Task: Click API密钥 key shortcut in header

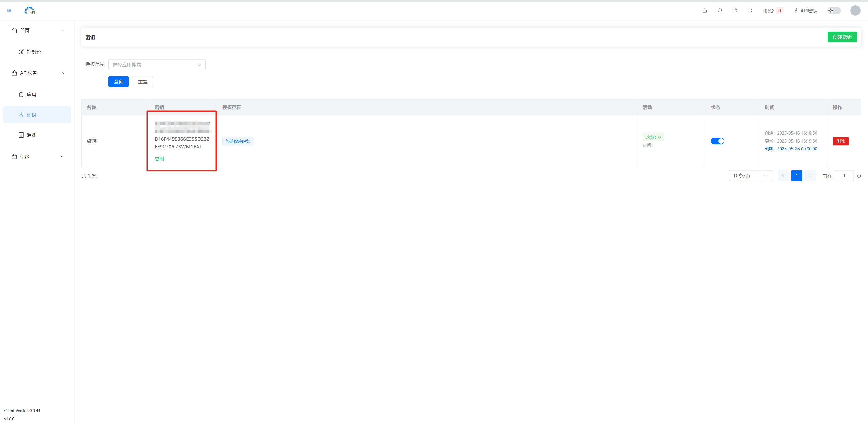Action: 806,11
